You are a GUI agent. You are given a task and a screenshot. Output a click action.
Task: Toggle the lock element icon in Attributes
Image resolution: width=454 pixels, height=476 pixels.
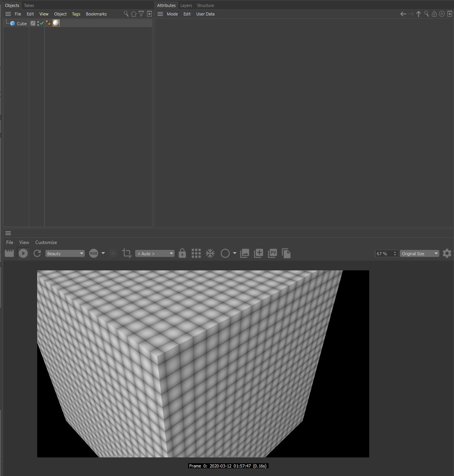[434, 14]
